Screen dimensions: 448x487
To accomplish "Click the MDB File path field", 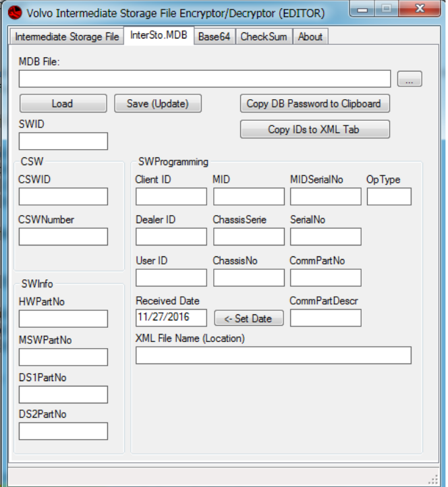I will 204,80.
